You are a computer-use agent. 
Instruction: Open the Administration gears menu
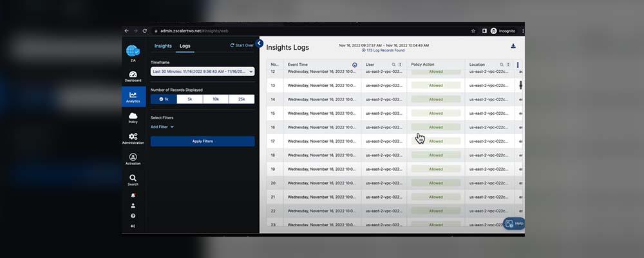coord(133,139)
